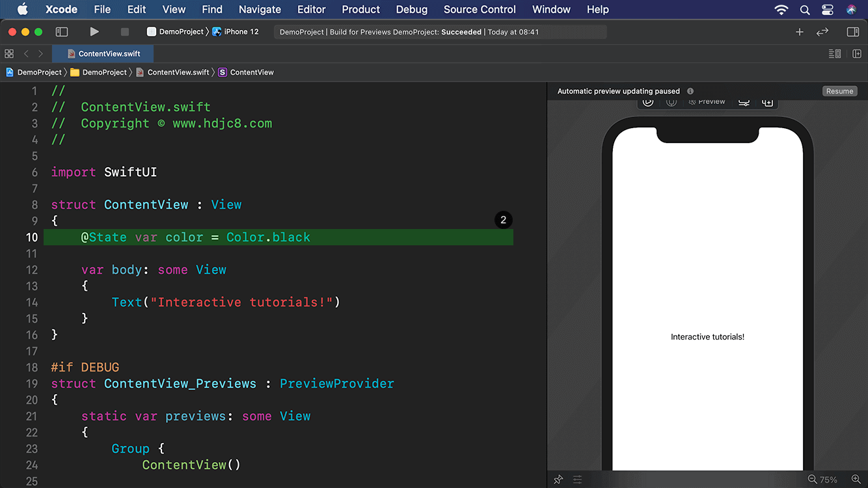Open ContentView.swift breadcrumb in jump bar
Image resolution: width=868 pixels, height=488 pixels.
pos(172,72)
